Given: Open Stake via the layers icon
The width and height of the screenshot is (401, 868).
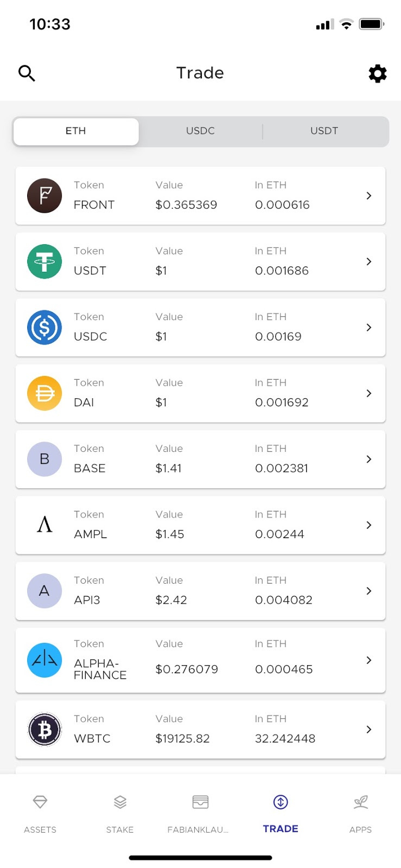Looking at the screenshot, I should [120, 802].
